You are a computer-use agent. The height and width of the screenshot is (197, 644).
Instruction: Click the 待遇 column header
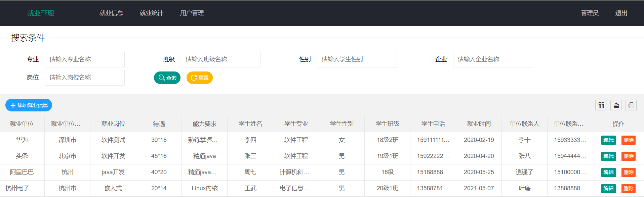pyautogui.click(x=159, y=124)
